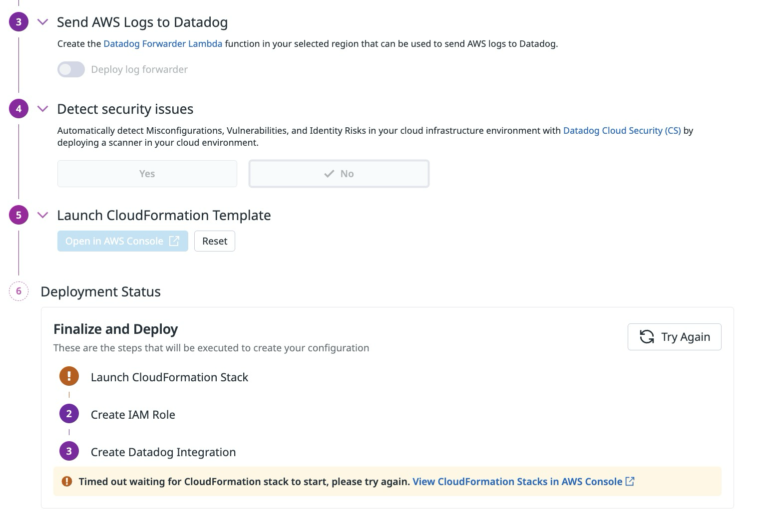
Task: Click the orange error icon beside Launch CloudFormation Stack
Action: tap(69, 376)
